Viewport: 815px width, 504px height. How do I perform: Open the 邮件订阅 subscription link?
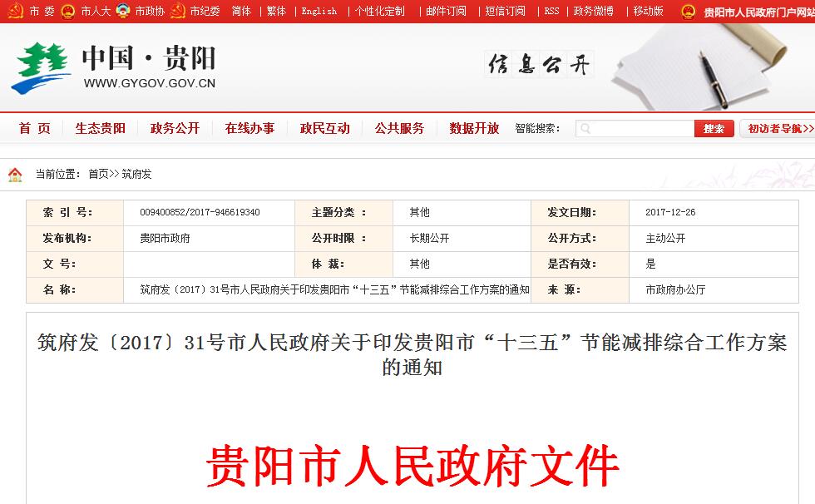tap(446, 12)
